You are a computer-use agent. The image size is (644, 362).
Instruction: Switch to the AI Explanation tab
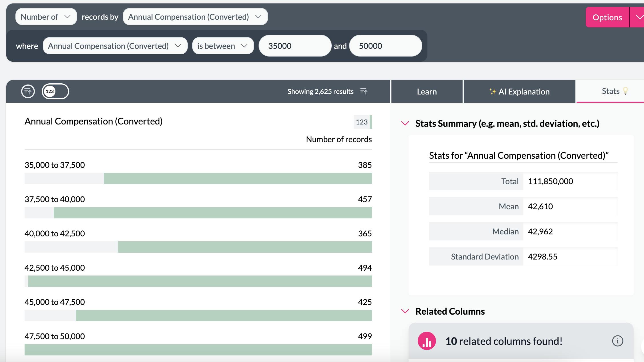519,92
